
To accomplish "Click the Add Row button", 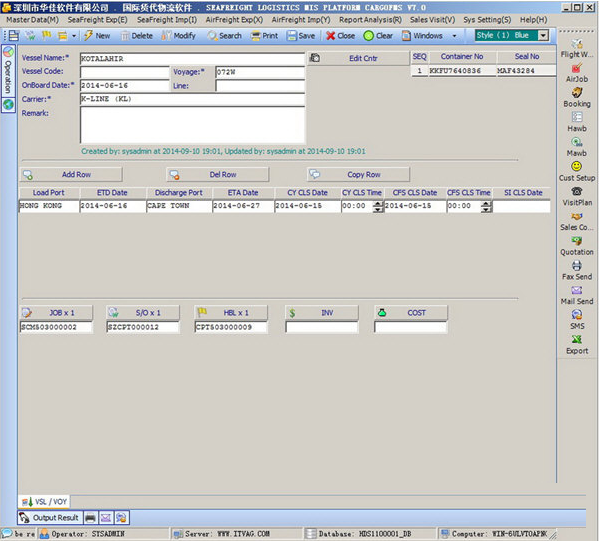I will (76, 174).
